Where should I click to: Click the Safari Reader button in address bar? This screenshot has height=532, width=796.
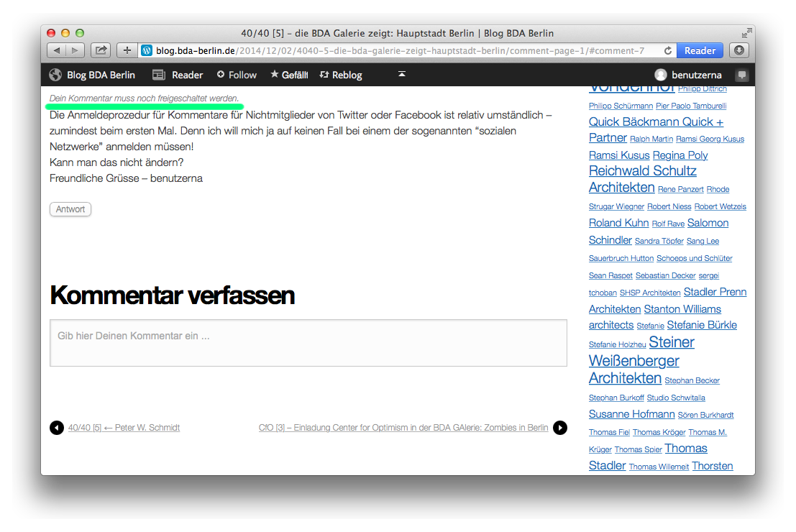click(x=700, y=50)
